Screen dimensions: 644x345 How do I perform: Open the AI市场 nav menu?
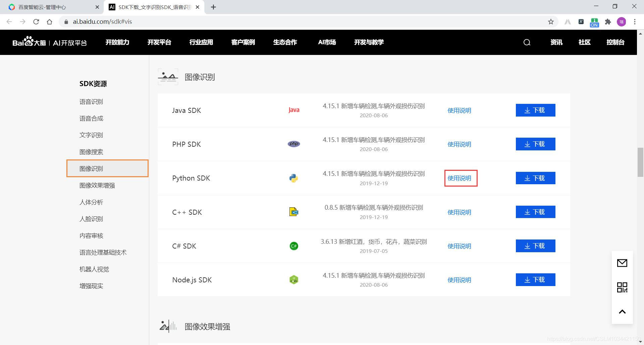(327, 42)
